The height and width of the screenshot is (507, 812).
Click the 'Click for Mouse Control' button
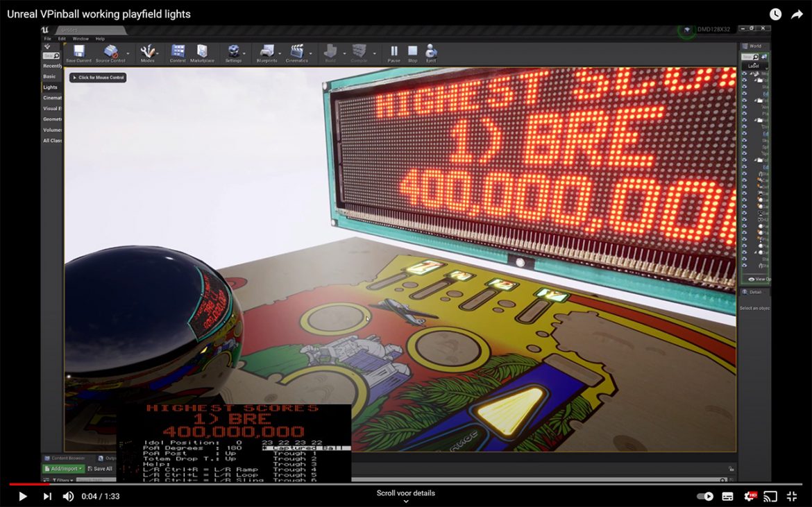click(99, 78)
